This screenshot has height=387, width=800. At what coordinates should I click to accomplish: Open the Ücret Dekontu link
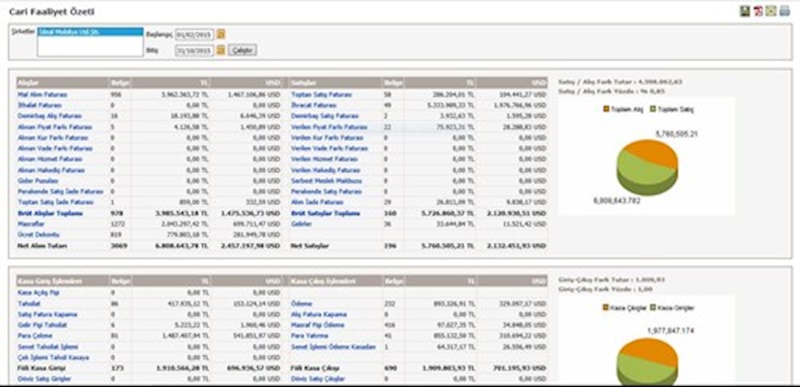[38, 235]
